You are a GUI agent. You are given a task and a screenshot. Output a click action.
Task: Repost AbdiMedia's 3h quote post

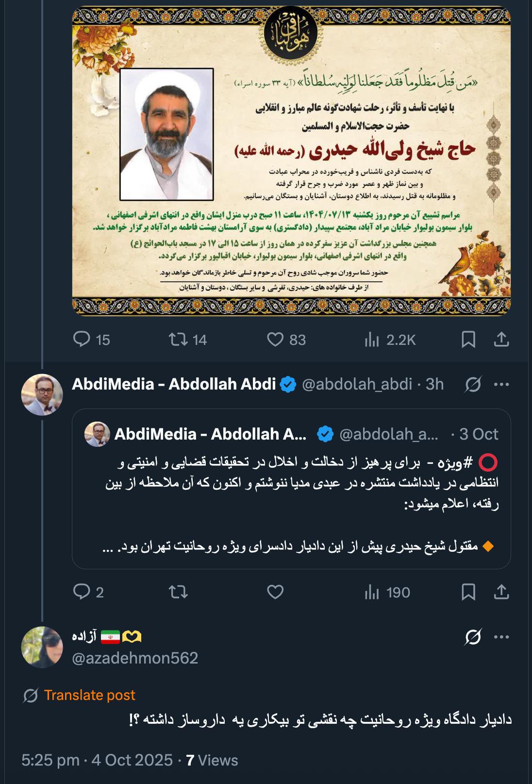pos(178,592)
